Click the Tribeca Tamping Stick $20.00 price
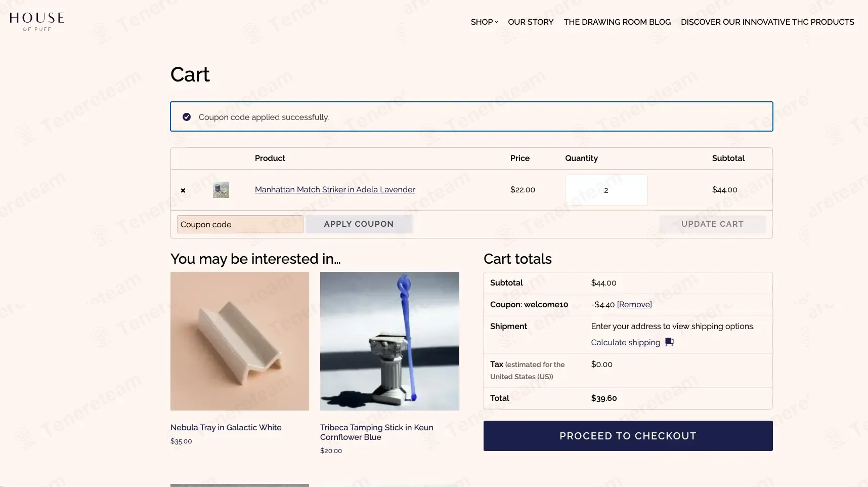Image resolution: width=868 pixels, height=487 pixels. pos(331,451)
